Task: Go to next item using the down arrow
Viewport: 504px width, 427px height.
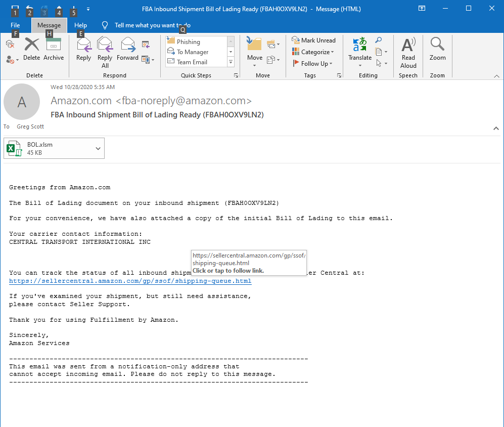Action: [74, 9]
